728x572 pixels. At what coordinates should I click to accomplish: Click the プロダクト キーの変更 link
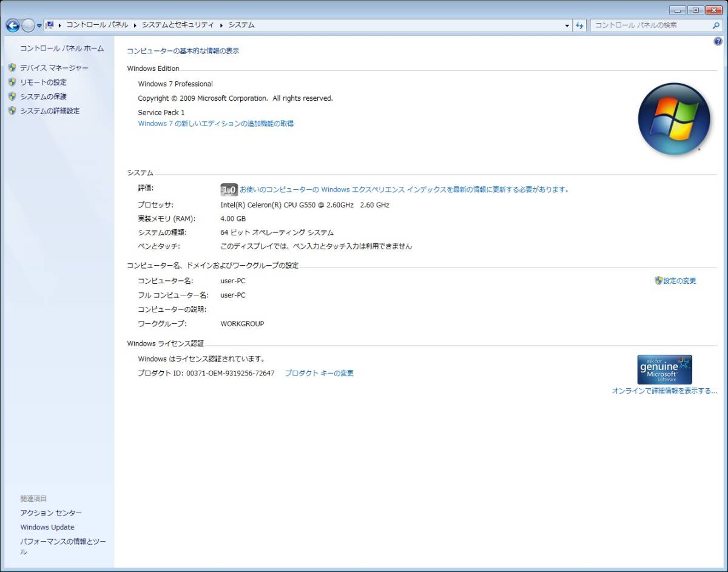[319, 373]
